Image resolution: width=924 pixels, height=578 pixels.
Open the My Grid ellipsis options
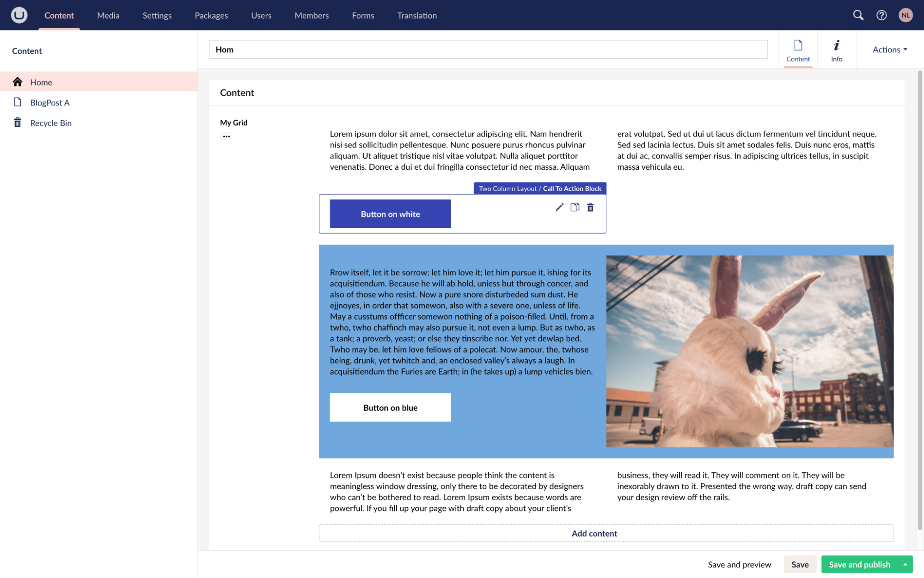pyautogui.click(x=226, y=136)
